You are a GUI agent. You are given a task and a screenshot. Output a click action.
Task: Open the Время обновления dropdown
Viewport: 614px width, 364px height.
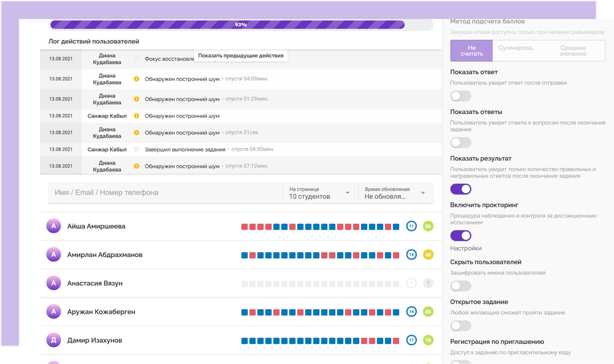pos(396,193)
